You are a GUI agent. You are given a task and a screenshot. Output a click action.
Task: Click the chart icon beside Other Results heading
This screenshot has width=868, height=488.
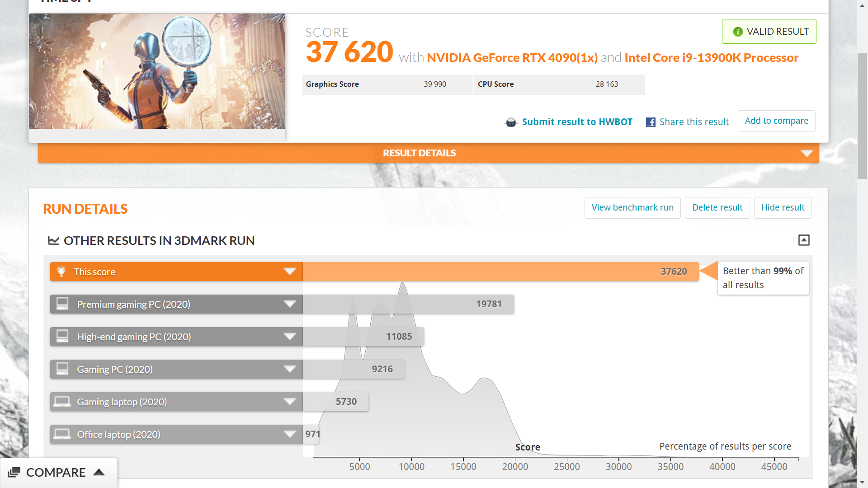pyautogui.click(x=53, y=240)
